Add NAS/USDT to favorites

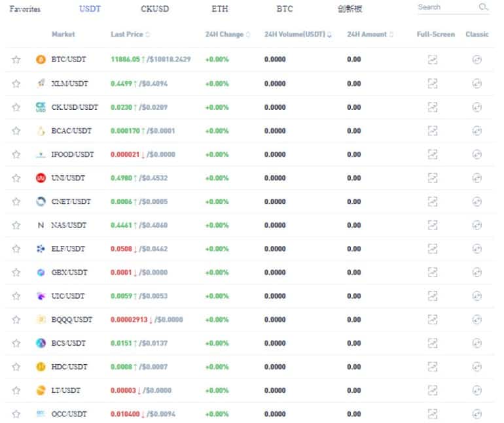(x=16, y=225)
